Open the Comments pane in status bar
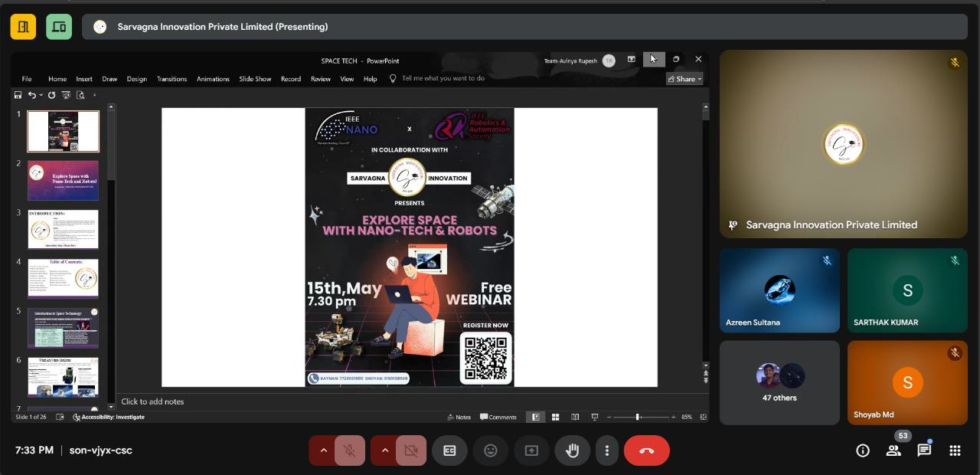980x475 pixels. 498,417
